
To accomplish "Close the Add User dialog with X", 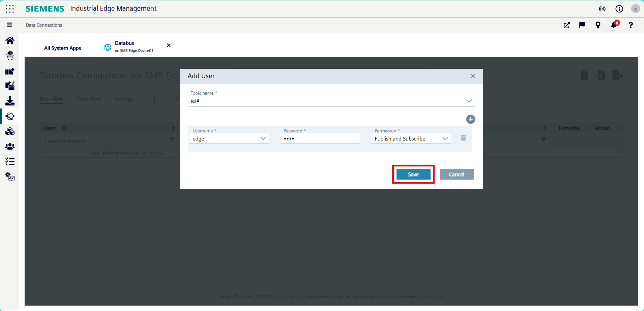I will (473, 76).
